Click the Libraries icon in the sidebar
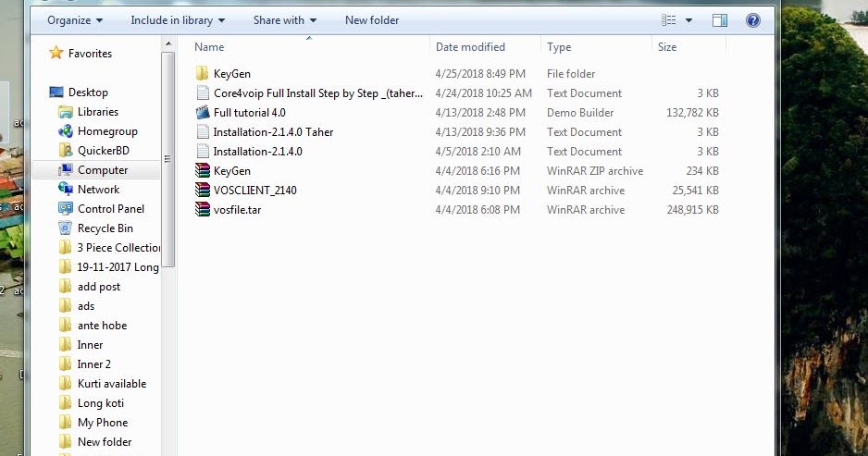The image size is (868, 456). [66, 112]
